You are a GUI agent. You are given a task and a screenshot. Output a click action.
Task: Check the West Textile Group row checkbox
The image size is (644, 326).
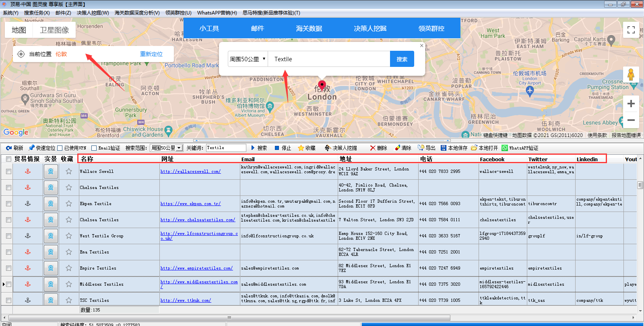(x=8, y=236)
